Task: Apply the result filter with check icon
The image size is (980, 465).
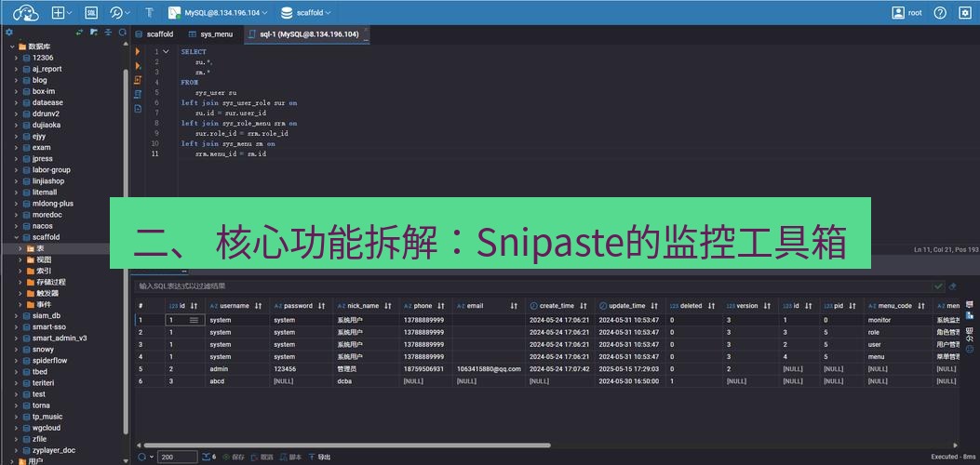Action: (938, 286)
